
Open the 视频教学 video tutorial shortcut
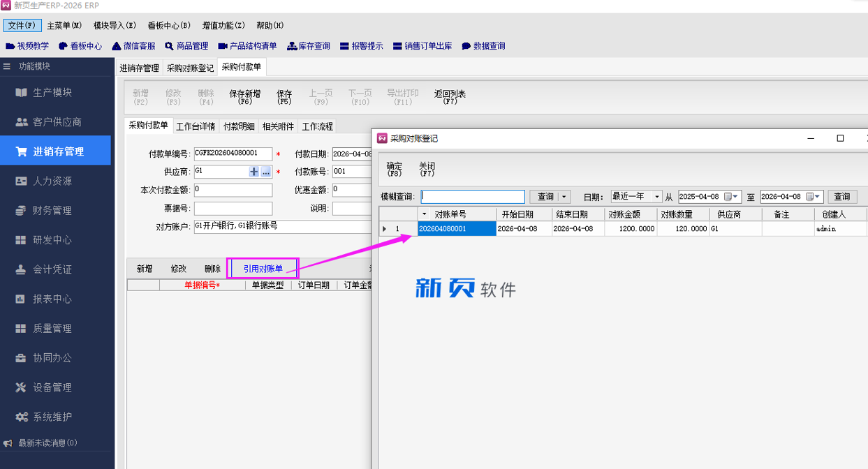[27, 46]
